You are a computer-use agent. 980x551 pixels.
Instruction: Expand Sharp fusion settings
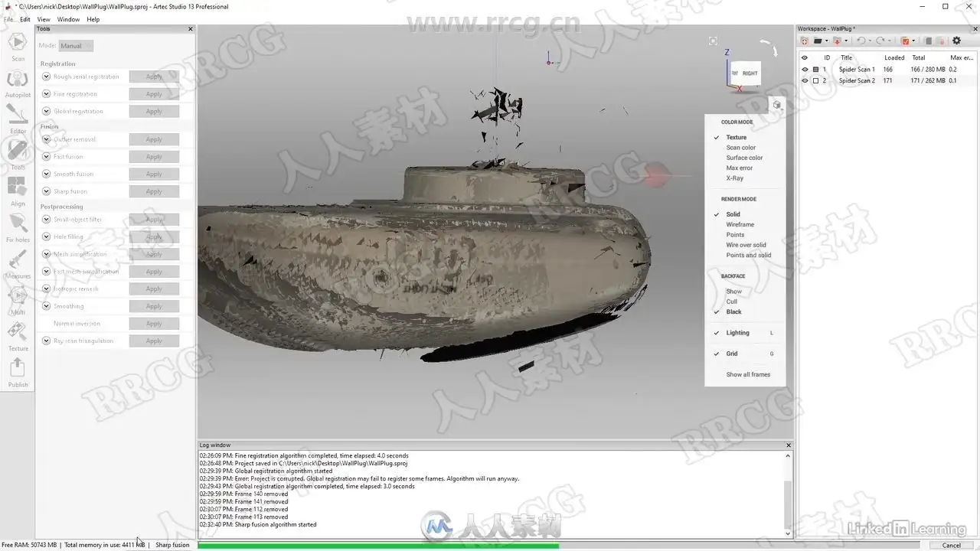pyautogui.click(x=47, y=191)
